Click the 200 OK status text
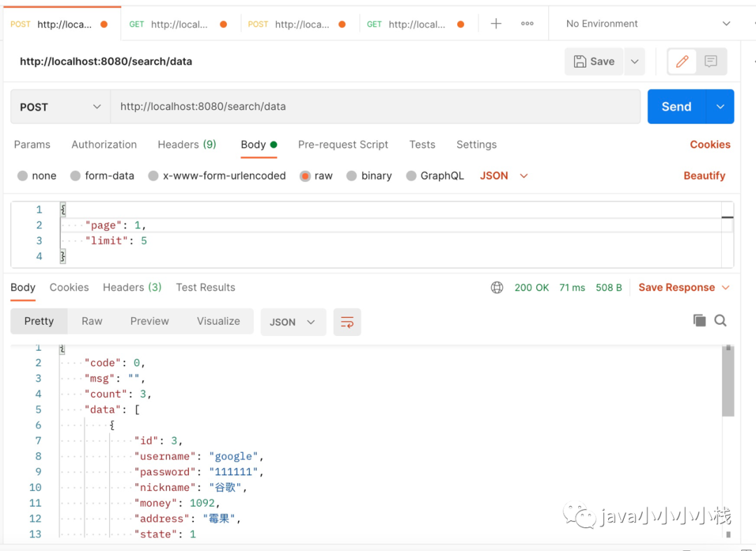The width and height of the screenshot is (756, 551). [x=531, y=287]
